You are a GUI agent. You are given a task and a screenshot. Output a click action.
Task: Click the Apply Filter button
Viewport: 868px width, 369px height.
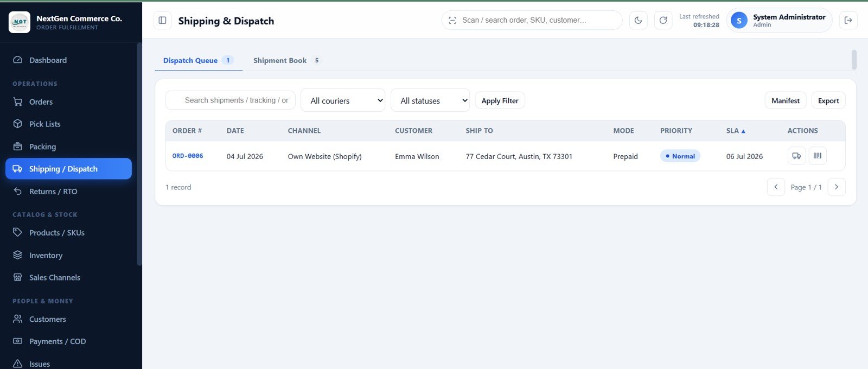coord(500,100)
